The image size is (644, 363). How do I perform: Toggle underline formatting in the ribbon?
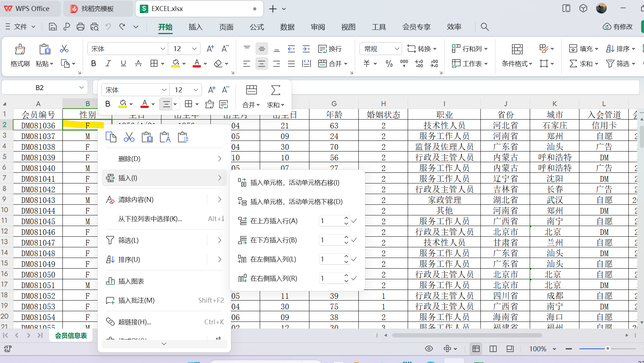coord(123,64)
